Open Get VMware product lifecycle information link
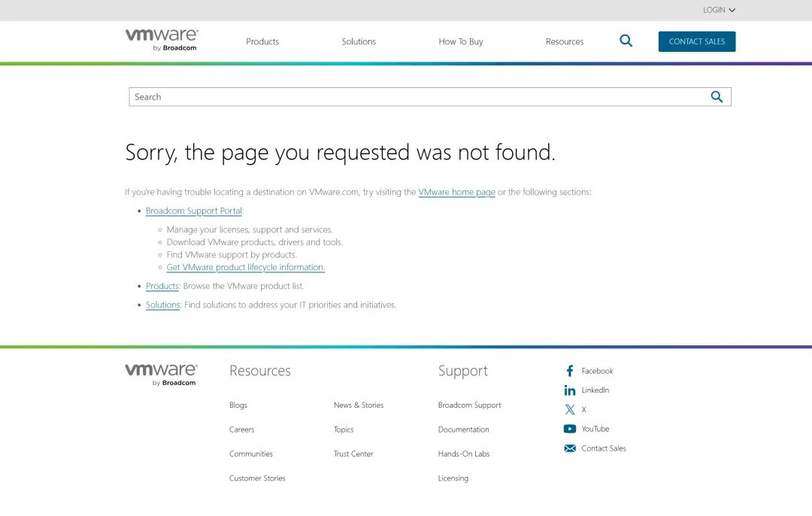The width and height of the screenshot is (812, 516). click(245, 267)
